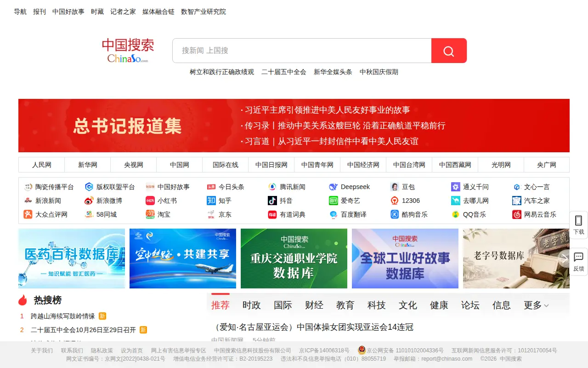Open headline 中国体操女团实现亚运会14连冠
The image size is (588, 368).
point(312,327)
